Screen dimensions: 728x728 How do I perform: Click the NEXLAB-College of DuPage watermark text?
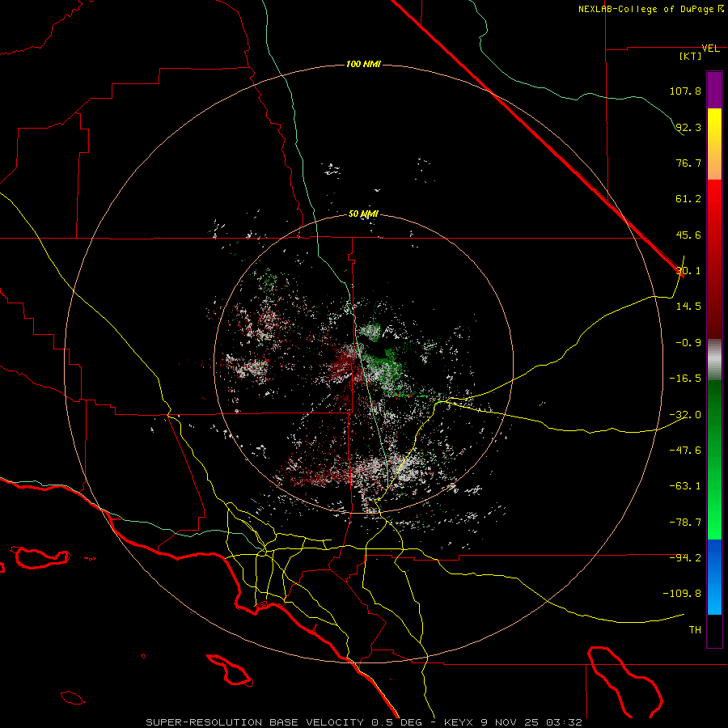650,9
